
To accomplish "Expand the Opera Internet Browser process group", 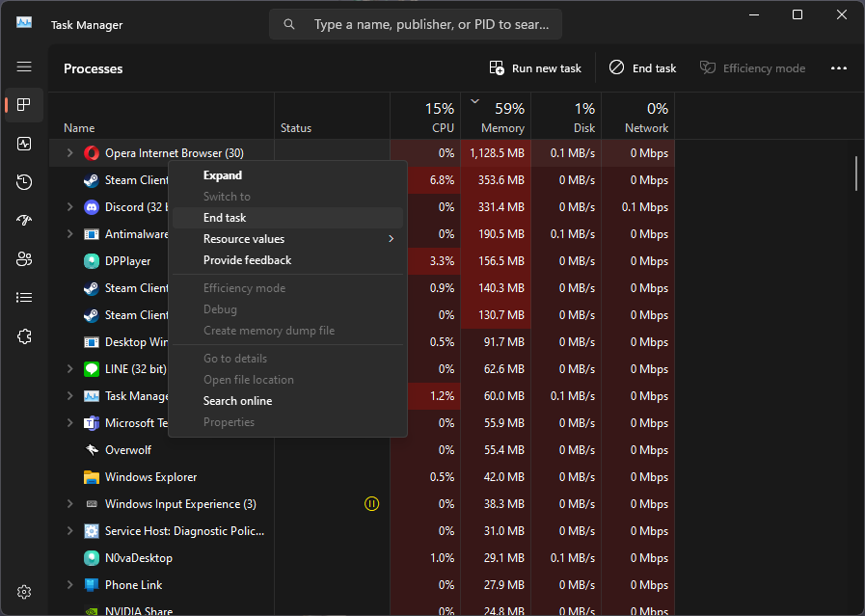I will click(70, 152).
